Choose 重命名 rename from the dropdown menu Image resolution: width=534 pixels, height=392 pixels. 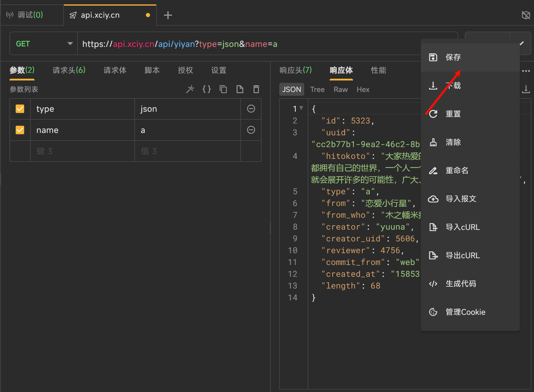[x=470, y=170]
